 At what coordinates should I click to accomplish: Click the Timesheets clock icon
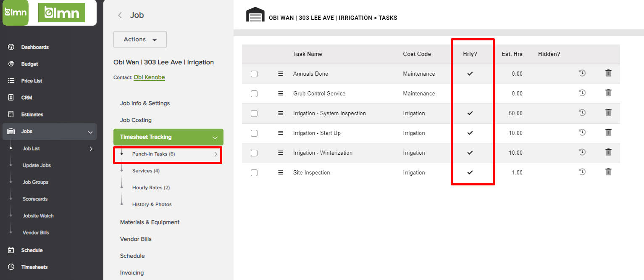pos(11,267)
